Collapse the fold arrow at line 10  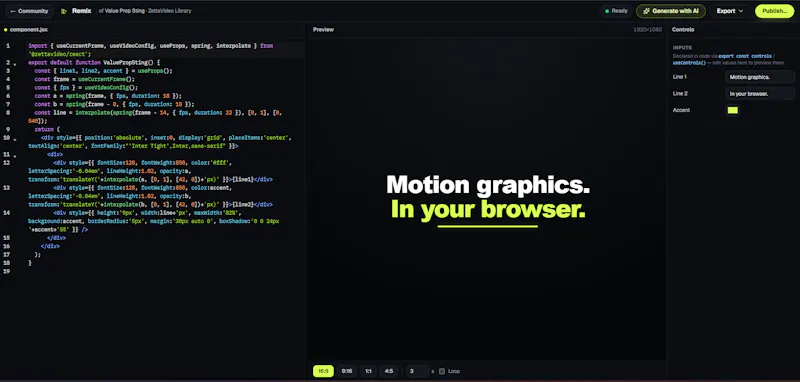click(x=15, y=139)
